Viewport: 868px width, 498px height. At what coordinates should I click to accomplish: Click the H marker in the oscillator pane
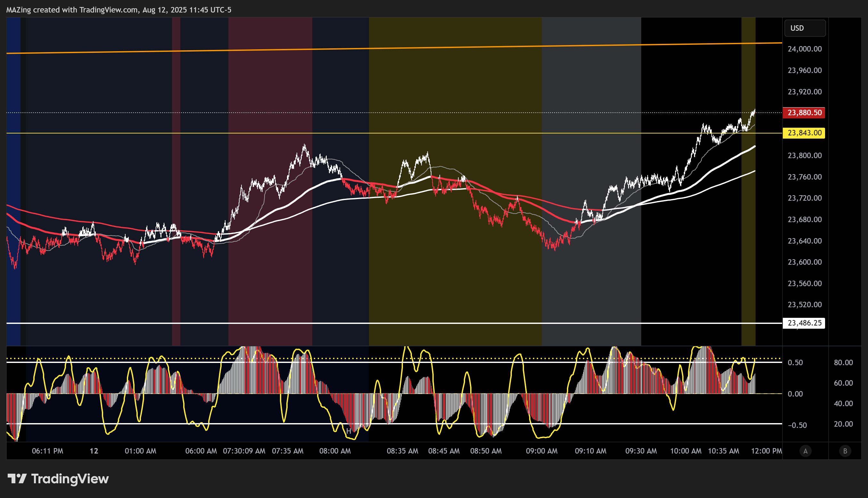point(348,431)
